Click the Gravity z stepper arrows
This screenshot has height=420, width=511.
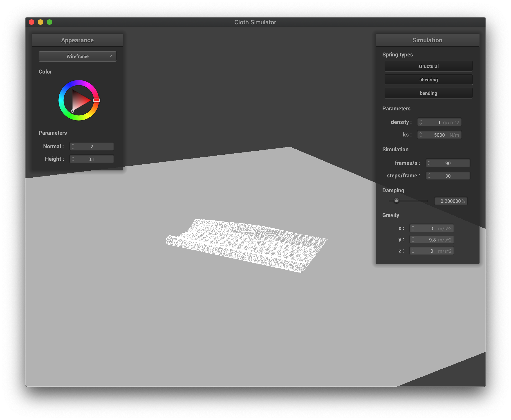pos(413,251)
